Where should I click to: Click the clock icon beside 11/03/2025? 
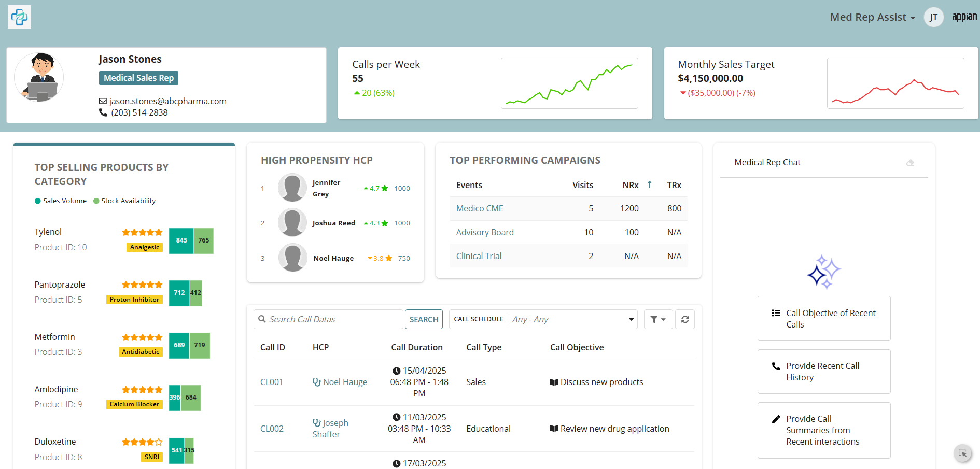tap(397, 418)
